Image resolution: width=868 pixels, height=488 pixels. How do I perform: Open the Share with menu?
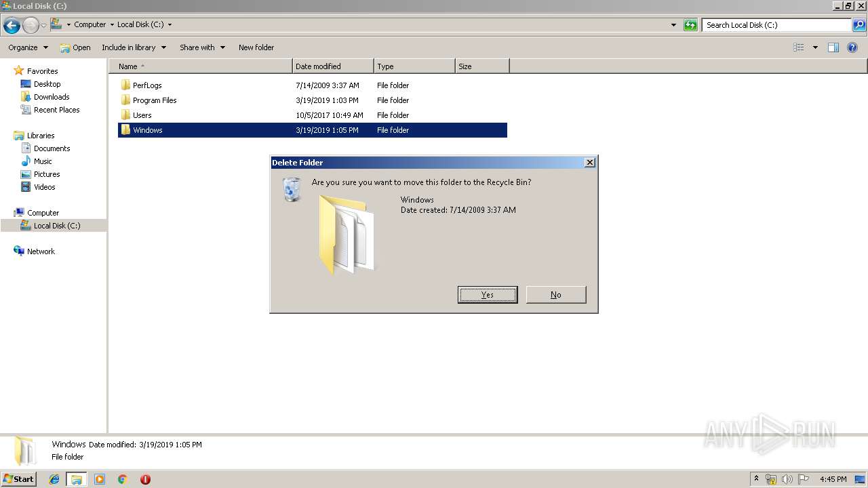[x=202, y=47]
